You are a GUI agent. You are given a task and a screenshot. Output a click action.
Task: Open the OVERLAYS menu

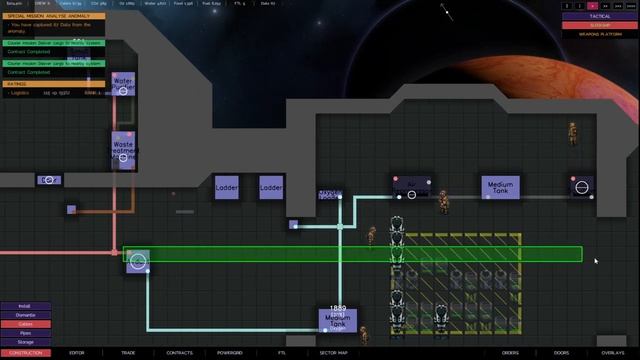(x=613, y=353)
